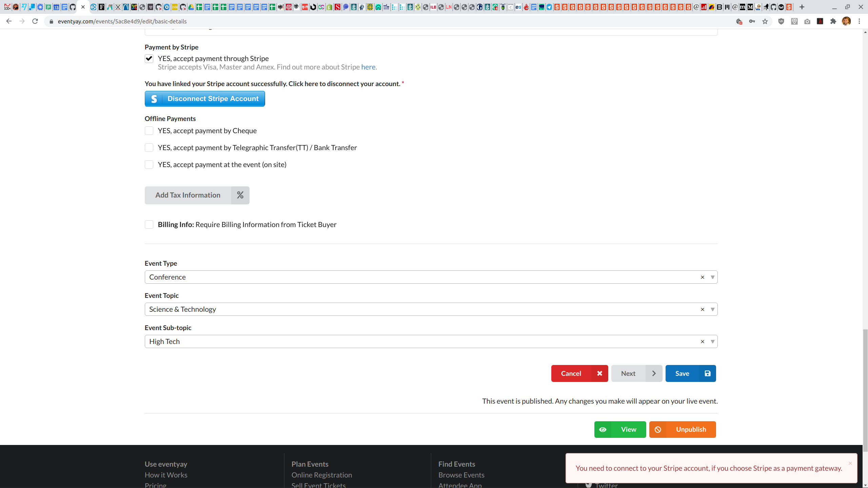Uncheck accept payment through Stripe

(x=149, y=59)
